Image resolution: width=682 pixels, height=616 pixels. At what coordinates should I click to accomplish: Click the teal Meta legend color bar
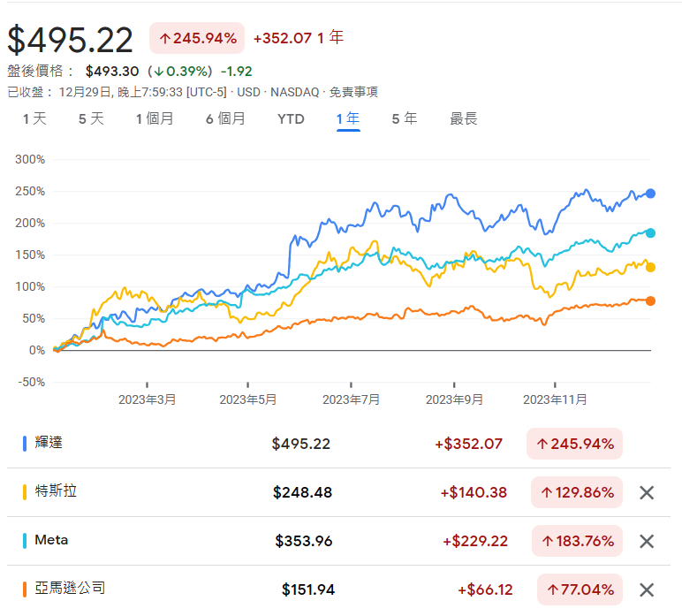pos(25,541)
